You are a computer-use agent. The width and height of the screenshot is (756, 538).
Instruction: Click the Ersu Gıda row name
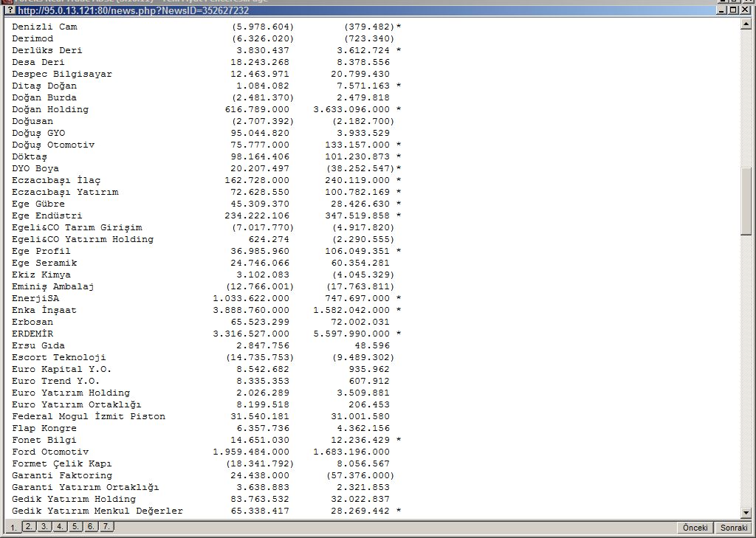click(x=38, y=345)
